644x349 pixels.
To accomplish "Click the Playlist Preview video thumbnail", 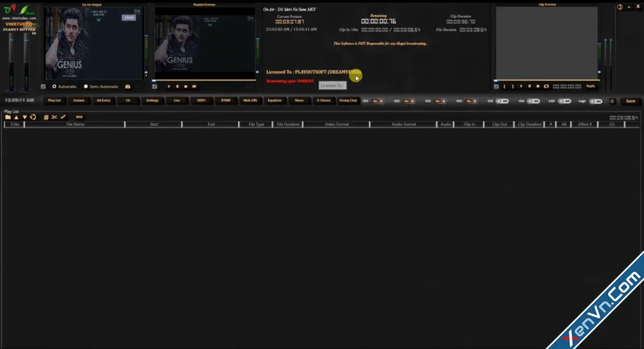I will click(204, 43).
